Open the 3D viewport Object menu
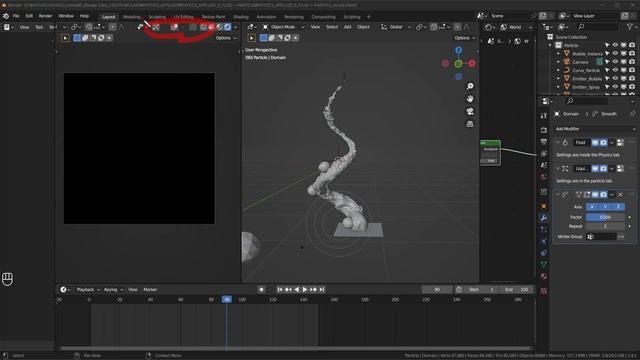The image size is (640, 360). (363, 27)
